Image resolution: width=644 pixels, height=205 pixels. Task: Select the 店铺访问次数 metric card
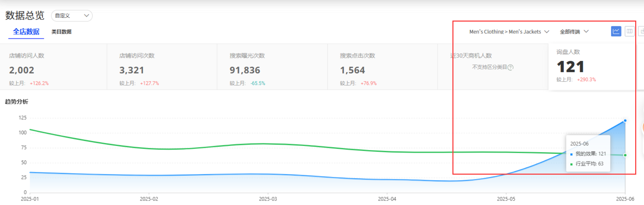(162, 67)
